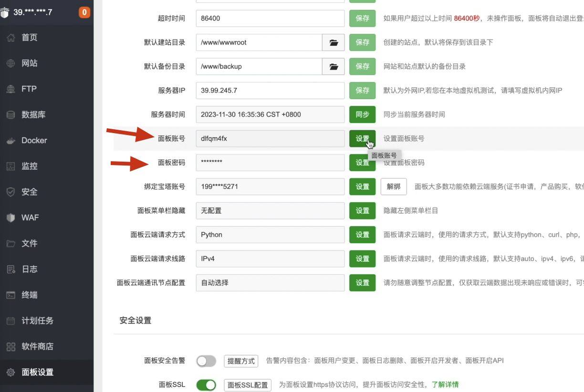Screen dimensions: 584x392
Task: Click 同步 to sync server time
Action: point(363,114)
